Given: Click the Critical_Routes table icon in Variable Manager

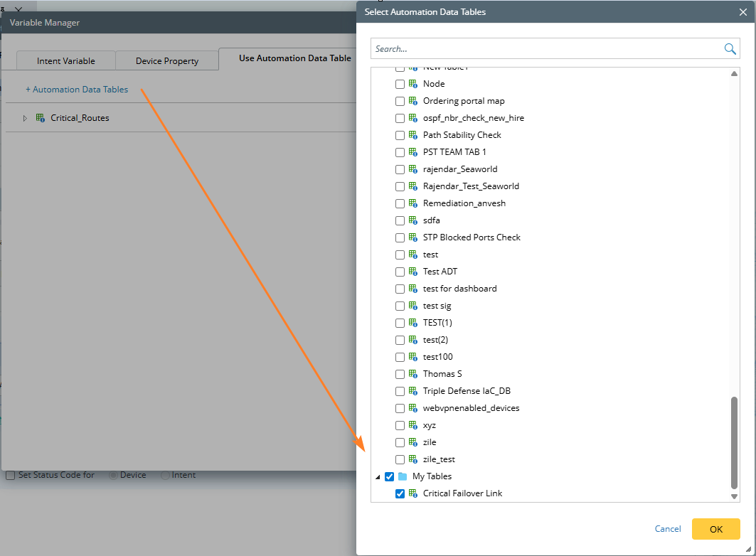Looking at the screenshot, I should click(41, 118).
